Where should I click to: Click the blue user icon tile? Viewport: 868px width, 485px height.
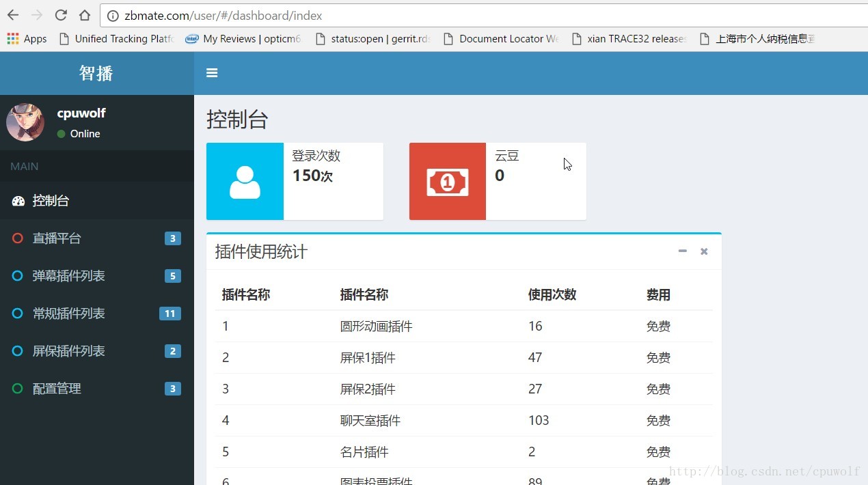pos(245,181)
